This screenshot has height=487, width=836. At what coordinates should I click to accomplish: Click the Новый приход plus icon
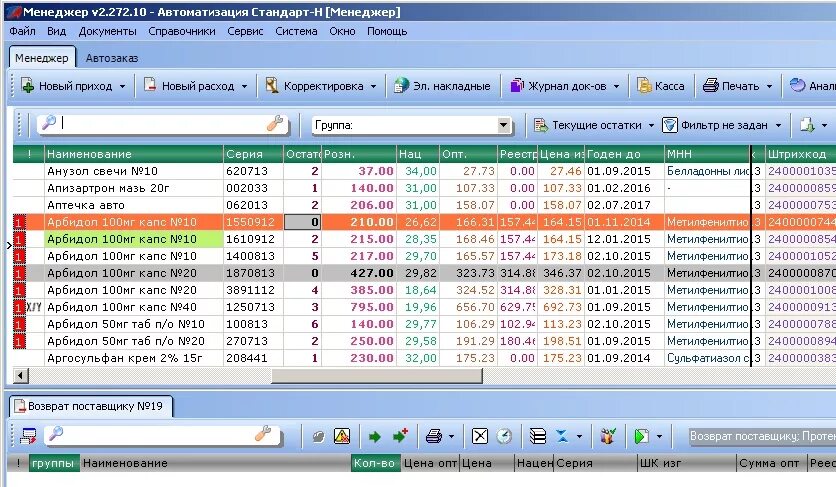click(x=27, y=85)
